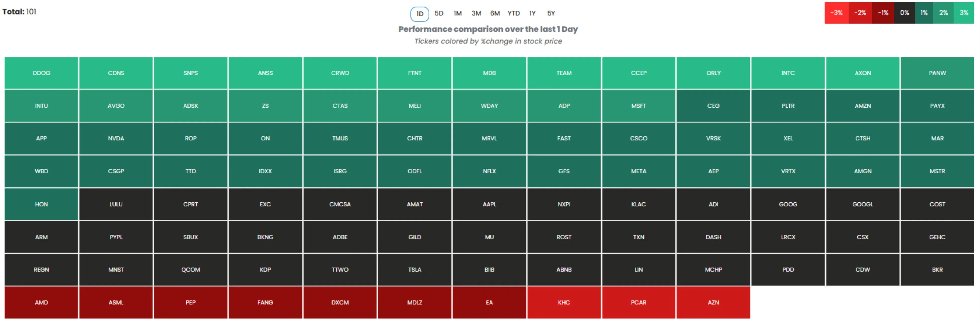980x323 pixels.
Task: Select the PEP heatmap tile
Action: (191, 303)
